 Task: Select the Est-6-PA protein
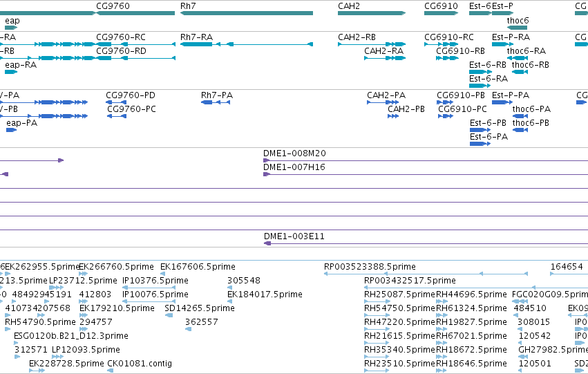tap(480, 144)
